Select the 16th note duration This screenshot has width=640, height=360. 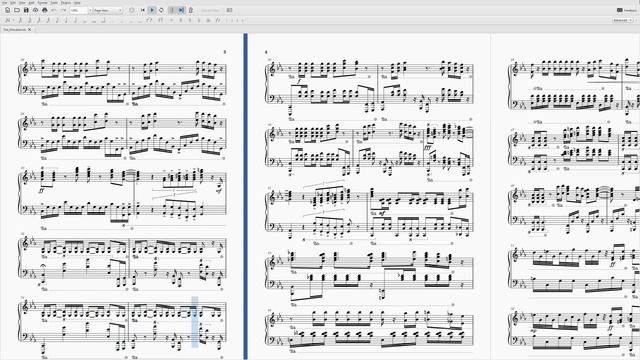tap(48, 20)
